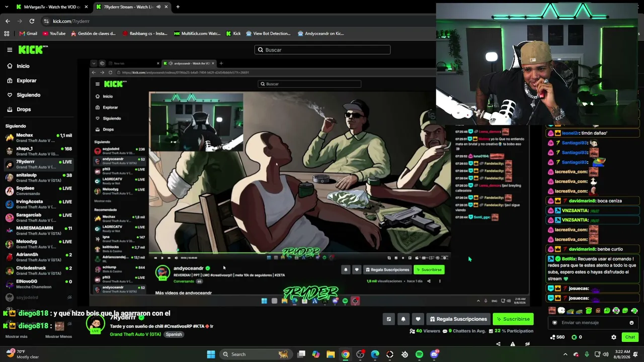Image resolution: width=644 pixels, height=362 pixels.
Task: Open the YouTube bookmark
Action: (x=54, y=34)
